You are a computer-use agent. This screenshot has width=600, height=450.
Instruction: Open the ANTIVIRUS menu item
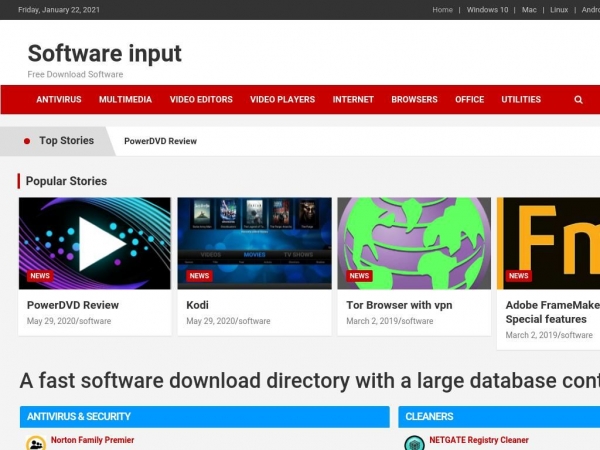click(x=59, y=99)
